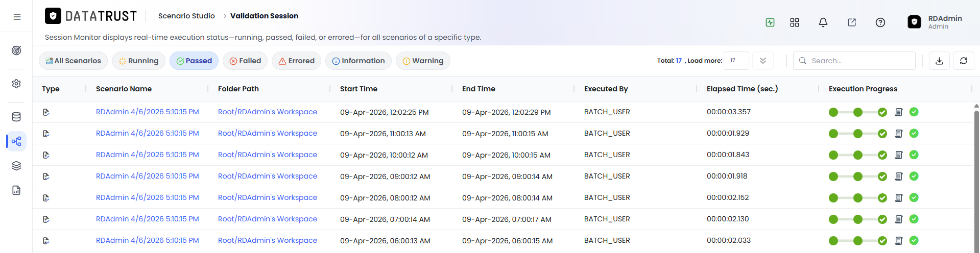Click the notifications bell icon
The image size is (980, 253).
tap(823, 22)
